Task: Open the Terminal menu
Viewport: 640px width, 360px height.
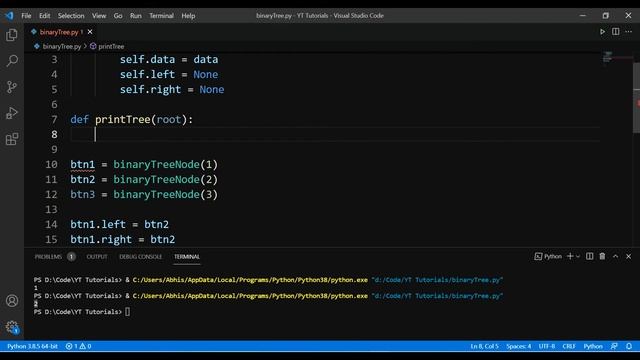Action: (161, 16)
